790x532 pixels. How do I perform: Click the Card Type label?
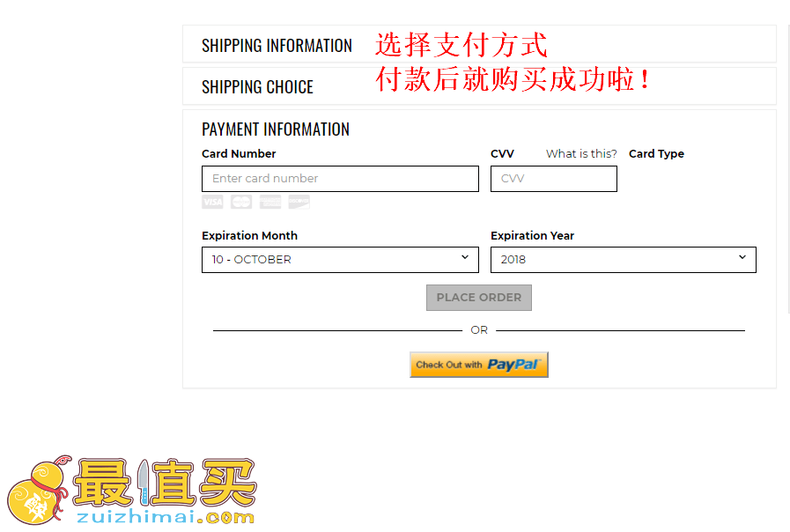pyautogui.click(x=656, y=153)
